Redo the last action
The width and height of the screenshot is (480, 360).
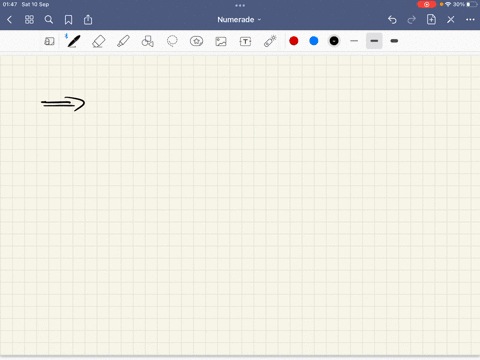(412, 20)
